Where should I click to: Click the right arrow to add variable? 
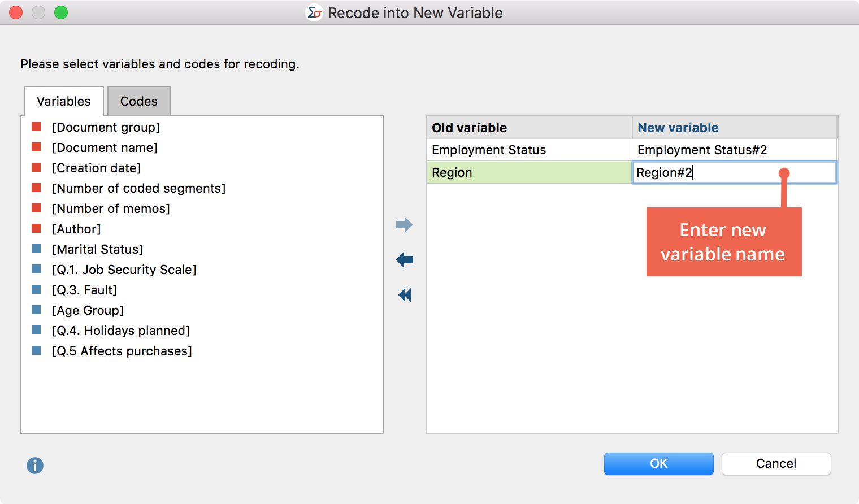404,225
